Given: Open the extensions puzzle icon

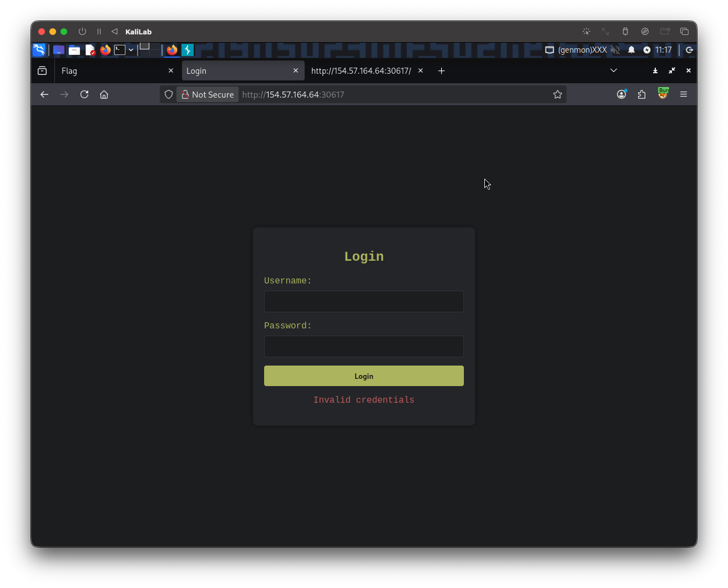Looking at the screenshot, I should point(642,94).
